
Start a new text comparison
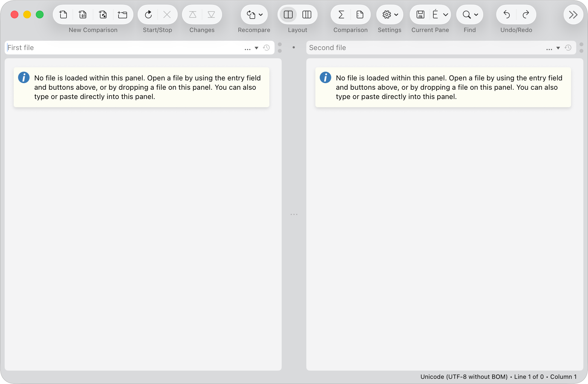click(x=63, y=14)
